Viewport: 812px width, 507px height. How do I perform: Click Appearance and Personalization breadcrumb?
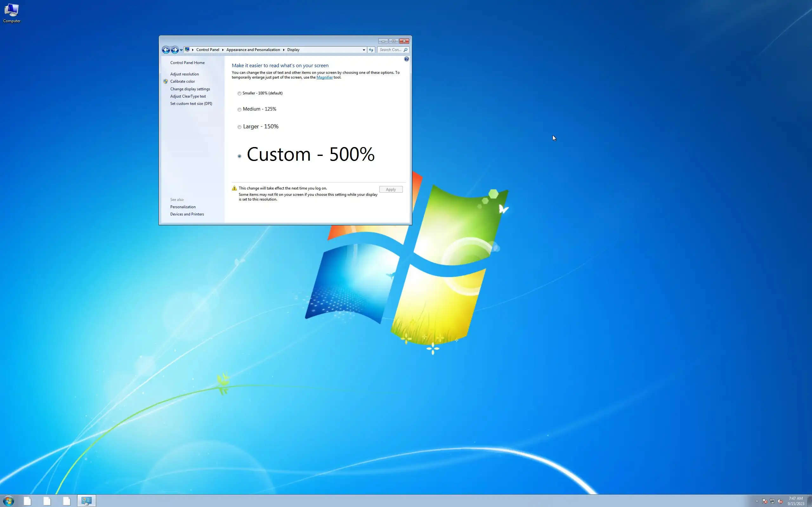[253, 50]
